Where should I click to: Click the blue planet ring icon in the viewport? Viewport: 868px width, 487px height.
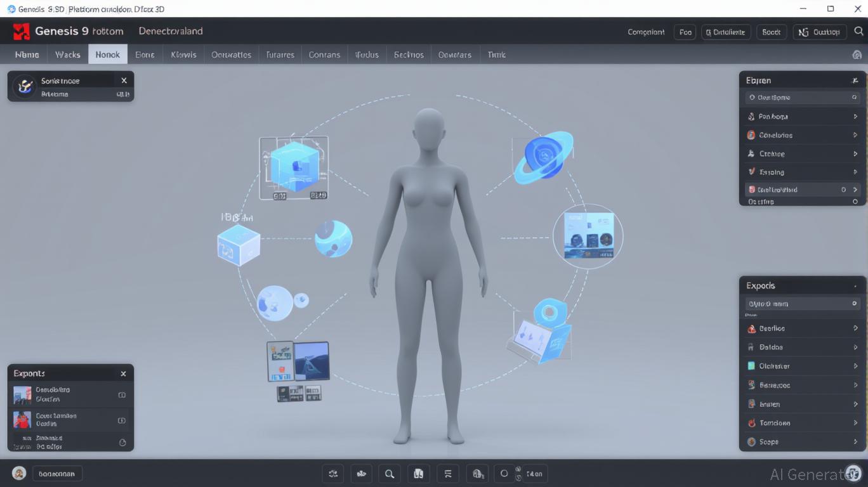tap(542, 158)
